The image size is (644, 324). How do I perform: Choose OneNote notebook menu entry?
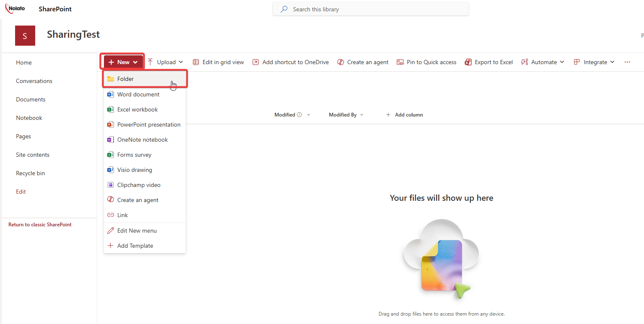tap(145, 140)
